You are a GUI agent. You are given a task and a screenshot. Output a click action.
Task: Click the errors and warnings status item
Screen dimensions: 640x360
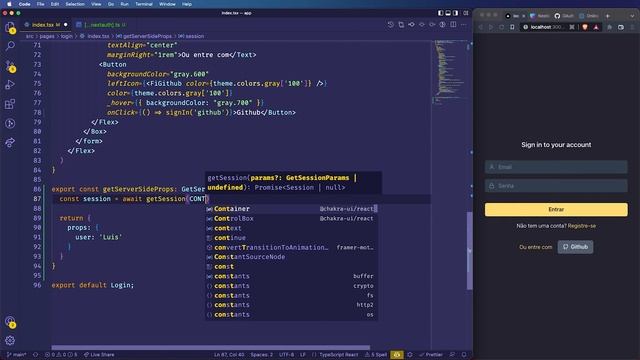(x=61, y=355)
